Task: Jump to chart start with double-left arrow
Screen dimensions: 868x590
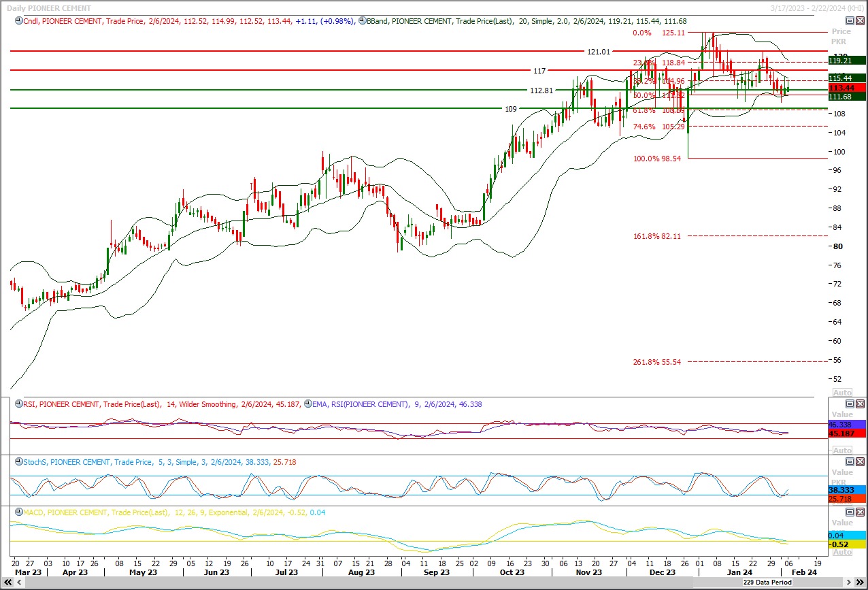Action: pos(8,583)
